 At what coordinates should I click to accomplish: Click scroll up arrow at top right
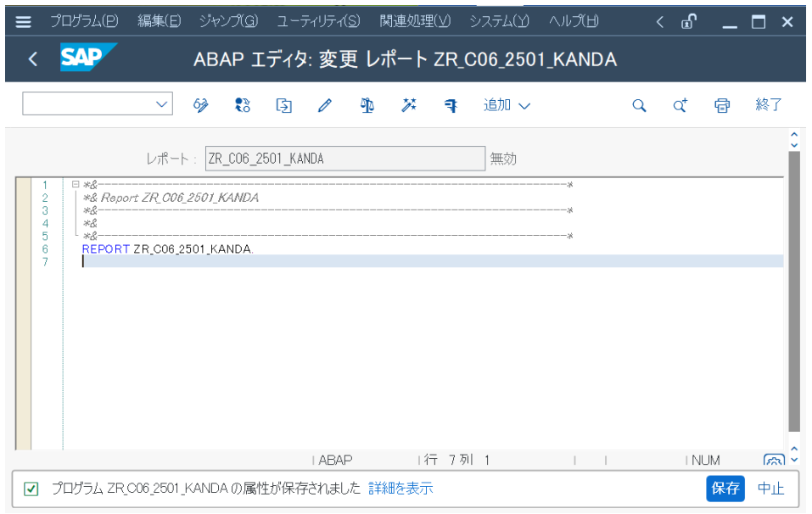click(x=794, y=135)
